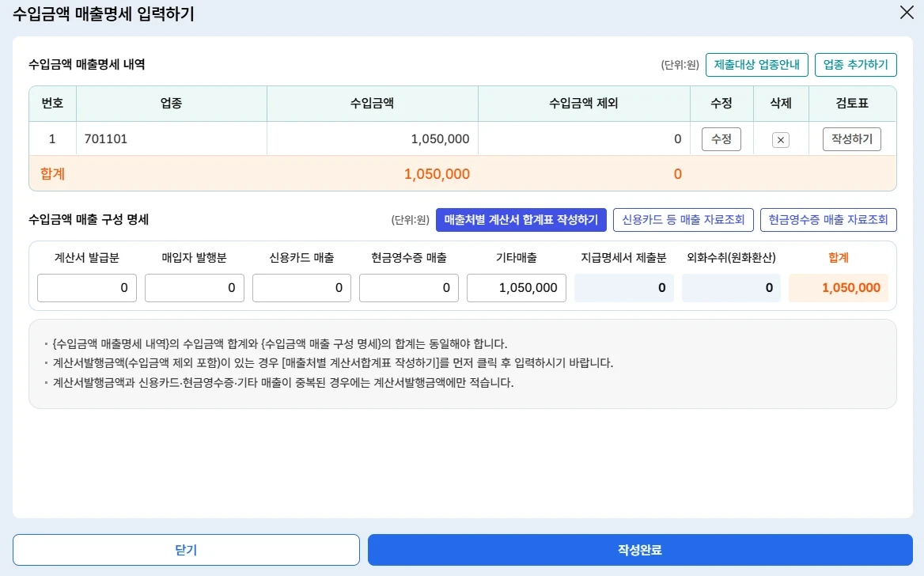
Task: Delete row 1 using the × icon
Action: coord(780,140)
